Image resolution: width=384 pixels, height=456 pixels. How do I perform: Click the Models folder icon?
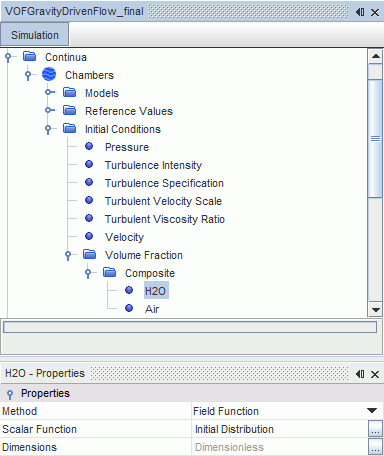[x=69, y=92]
